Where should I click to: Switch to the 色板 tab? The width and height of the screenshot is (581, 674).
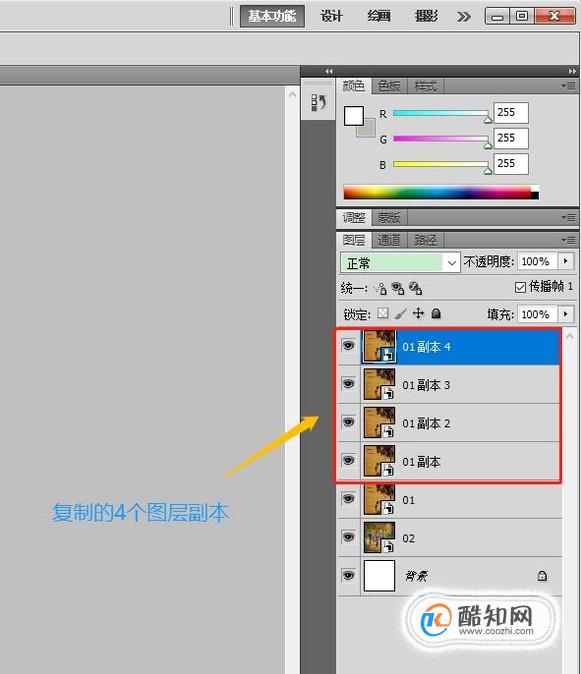[389, 86]
